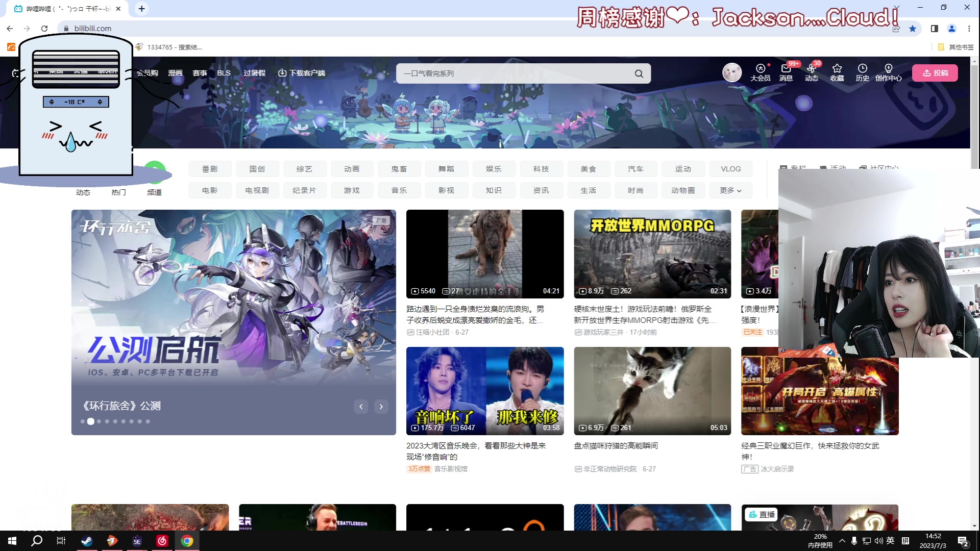
Task: Show next carousel banner
Action: click(x=381, y=407)
